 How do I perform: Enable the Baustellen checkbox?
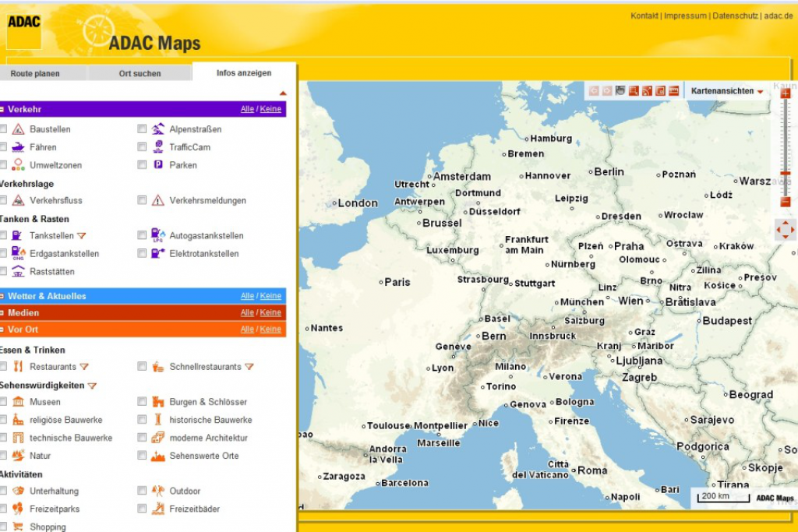[x=4, y=129]
